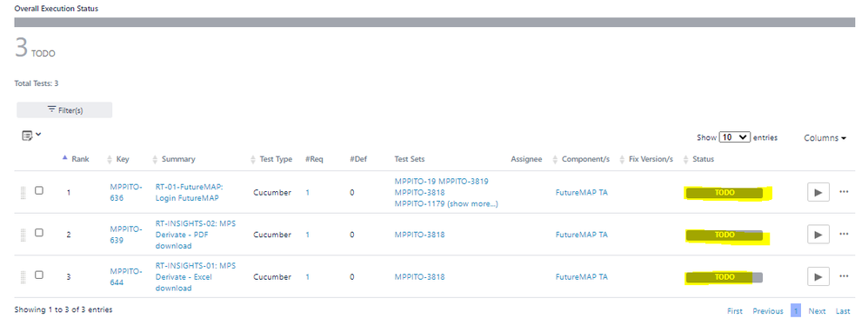The width and height of the screenshot is (868, 325).
Task: Open the bulk actions list dropdown
Action: click(31, 135)
